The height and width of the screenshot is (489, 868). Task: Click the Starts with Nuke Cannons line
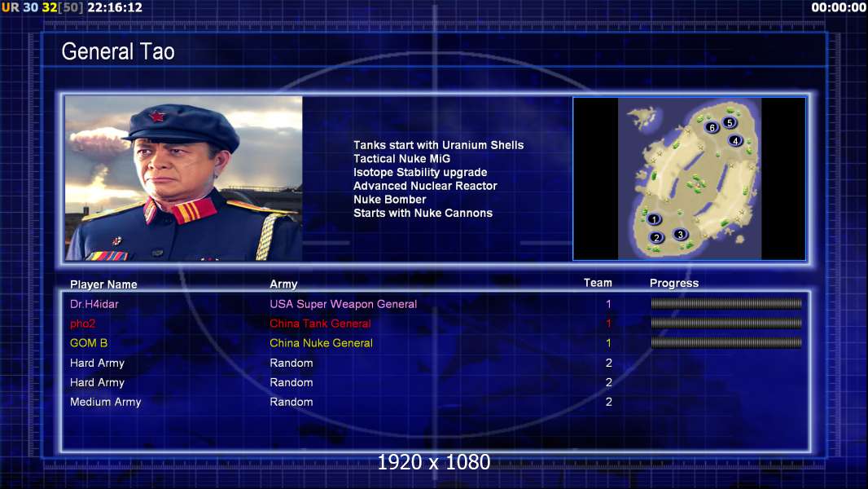(x=423, y=214)
